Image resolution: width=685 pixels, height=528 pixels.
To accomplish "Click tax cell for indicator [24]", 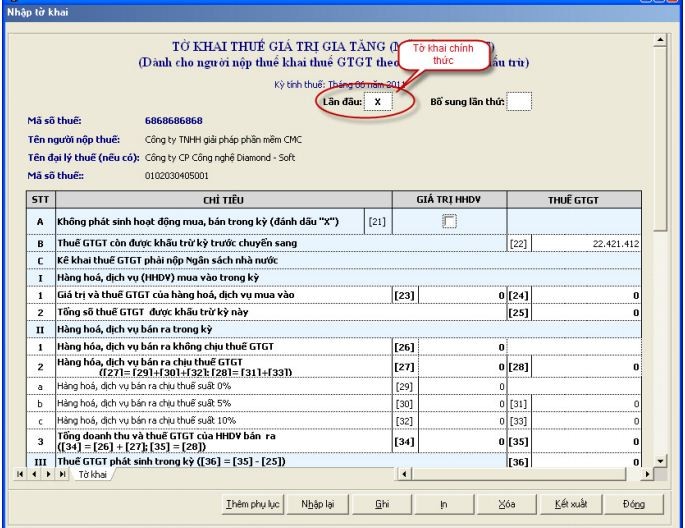I will tap(586, 296).
